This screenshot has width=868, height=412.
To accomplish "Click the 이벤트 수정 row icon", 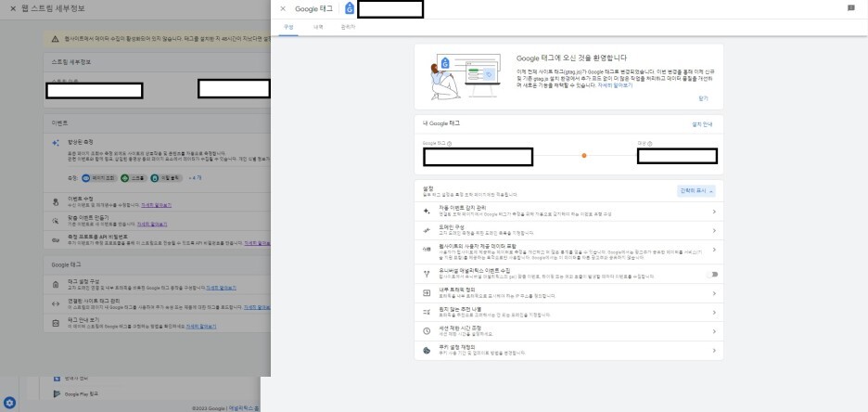I will pos(56,202).
